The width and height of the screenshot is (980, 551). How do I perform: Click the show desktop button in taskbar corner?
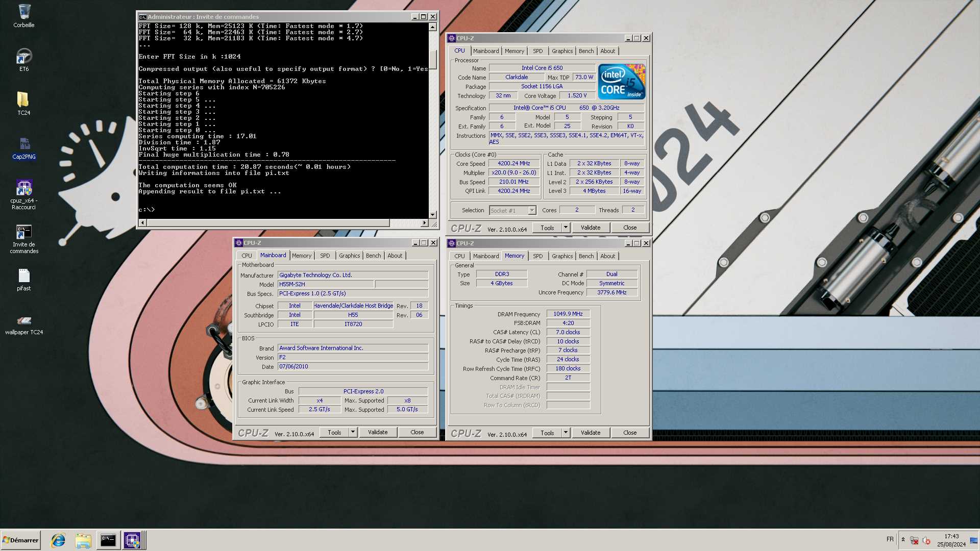point(974,540)
